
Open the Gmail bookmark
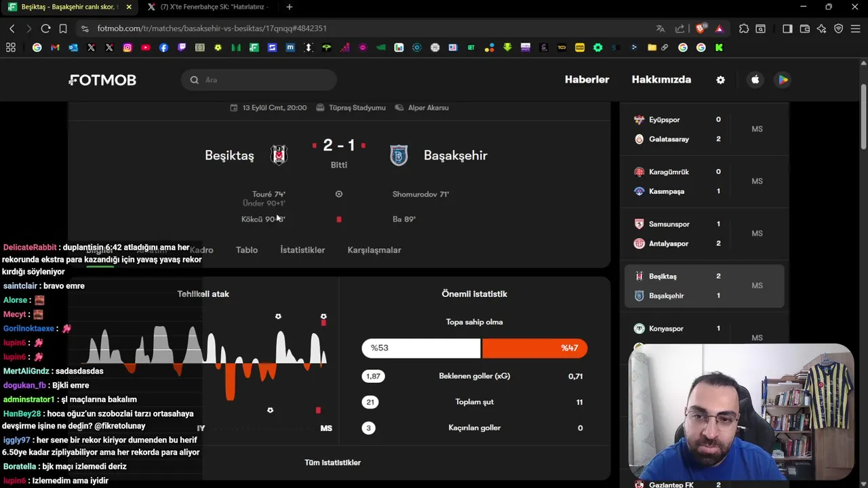point(55,47)
